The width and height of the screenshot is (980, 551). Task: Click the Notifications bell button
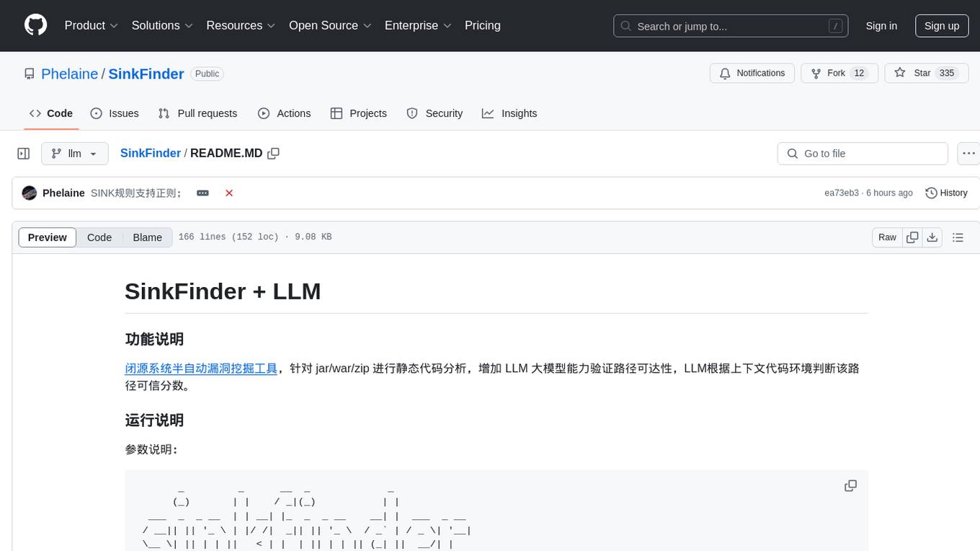click(752, 74)
